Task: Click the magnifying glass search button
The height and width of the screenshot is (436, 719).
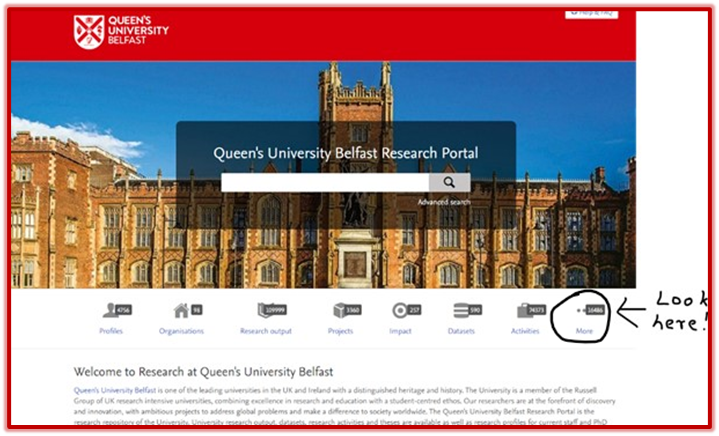Action: (449, 182)
